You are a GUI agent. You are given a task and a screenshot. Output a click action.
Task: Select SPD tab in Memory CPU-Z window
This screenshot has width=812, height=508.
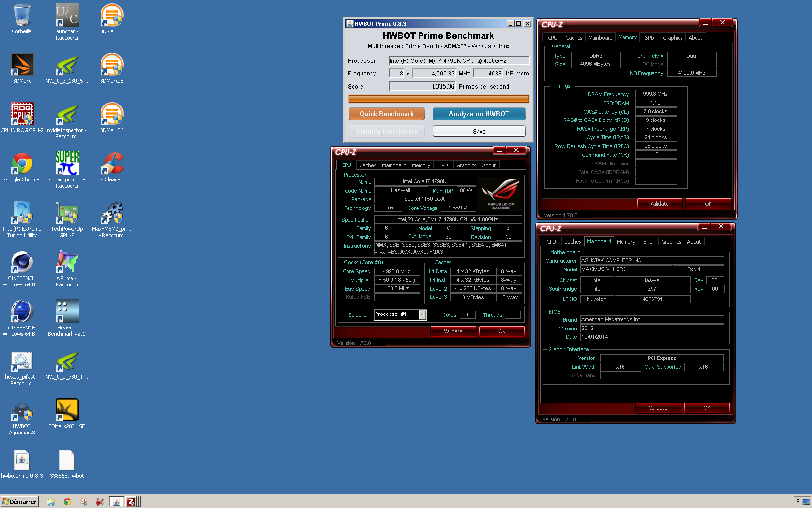coord(649,38)
